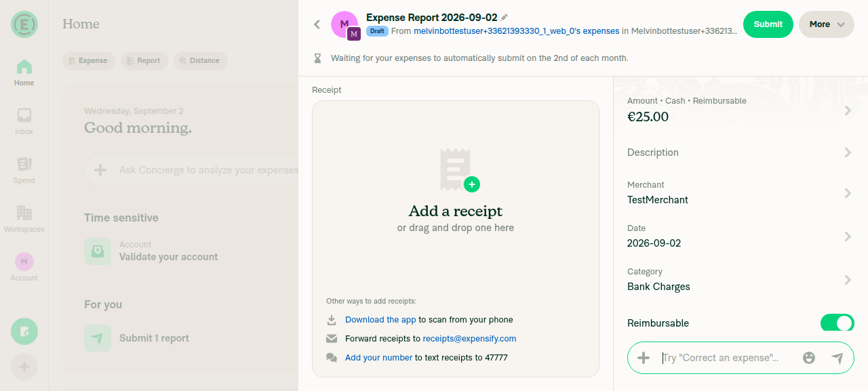The width and height of the screenshot is (868, 391).
Task: Expand the Date 2026-09-02 row
Action: [741, 236]
